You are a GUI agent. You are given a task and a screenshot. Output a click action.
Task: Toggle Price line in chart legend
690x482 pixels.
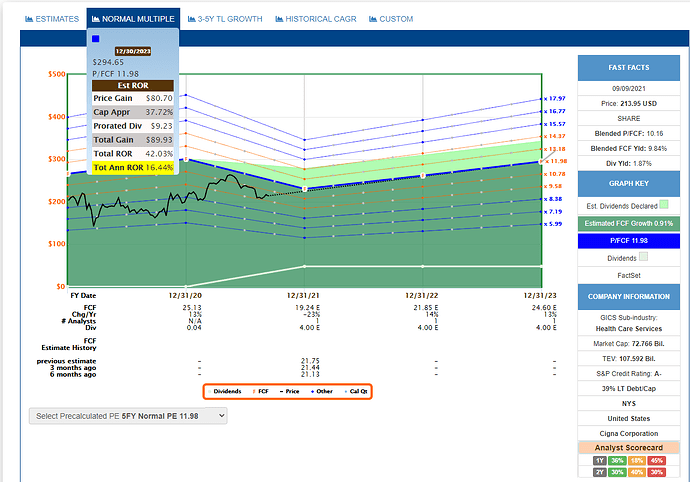(x=290, y=391)
